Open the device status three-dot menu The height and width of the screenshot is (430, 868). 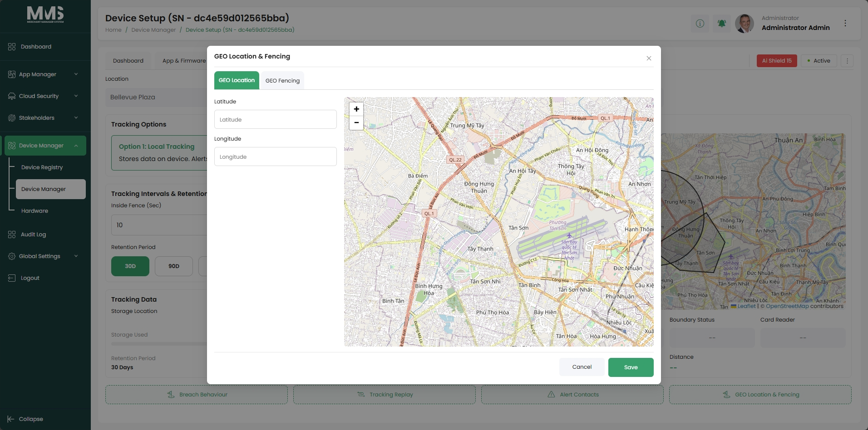[847, 61]
